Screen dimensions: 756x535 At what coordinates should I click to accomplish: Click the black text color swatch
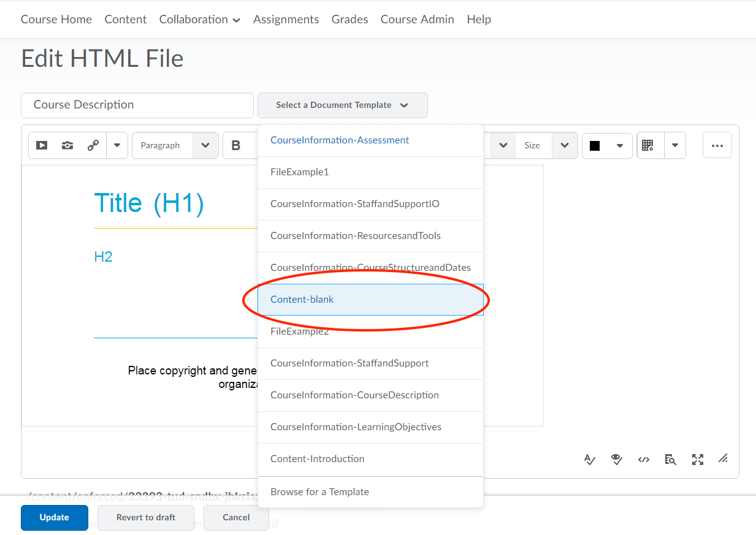pyautogui.click(x=595, y=145)
